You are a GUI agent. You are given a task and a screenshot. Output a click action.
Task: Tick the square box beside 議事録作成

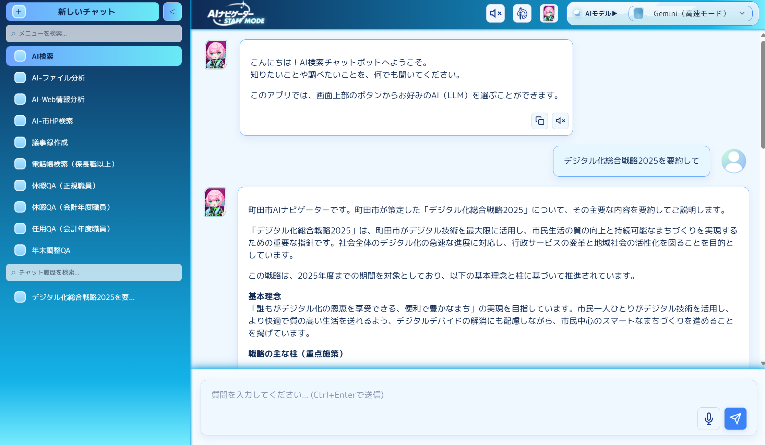point(20,142)
